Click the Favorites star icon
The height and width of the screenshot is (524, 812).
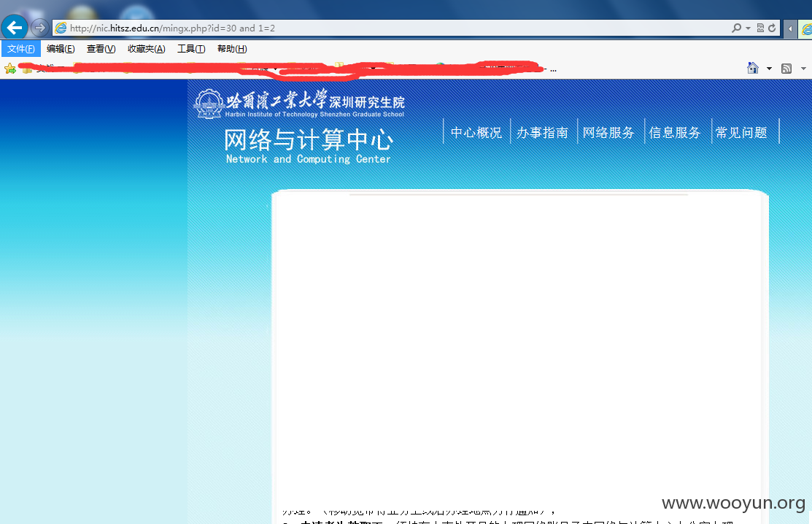[x=9, y=69]
